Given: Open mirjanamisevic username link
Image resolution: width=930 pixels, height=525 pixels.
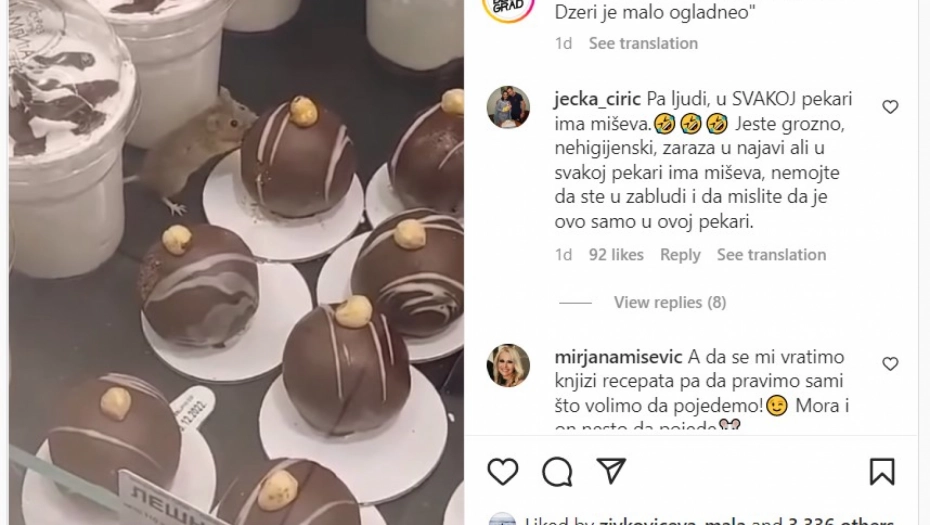Looking at the screenshot, I should [x=618, y=357].
